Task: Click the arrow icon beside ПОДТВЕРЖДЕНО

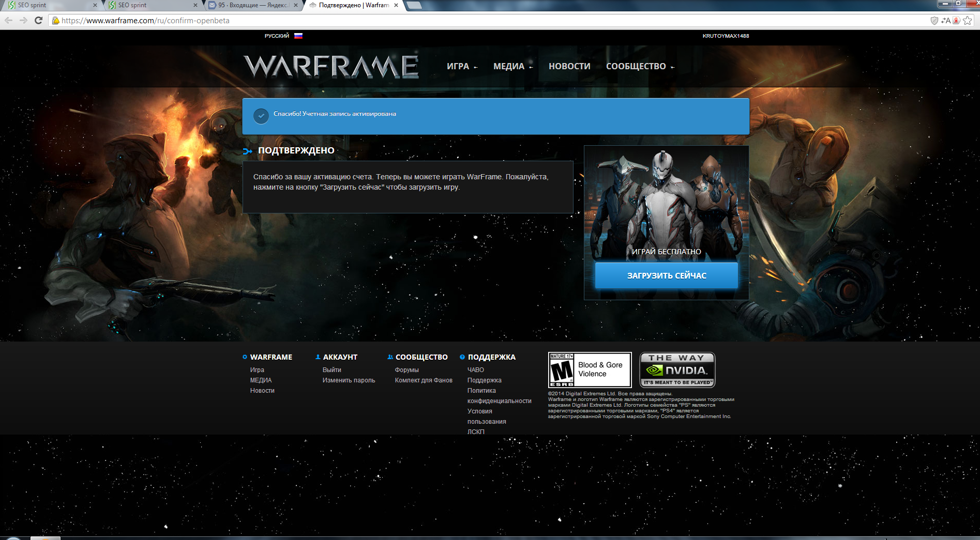Action: (x=247, y=151)
